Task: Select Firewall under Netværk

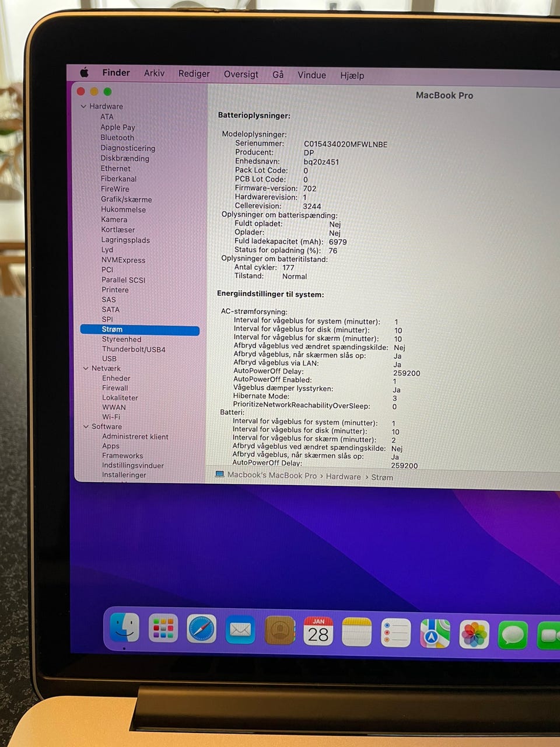Action: [x=115, y=388]
